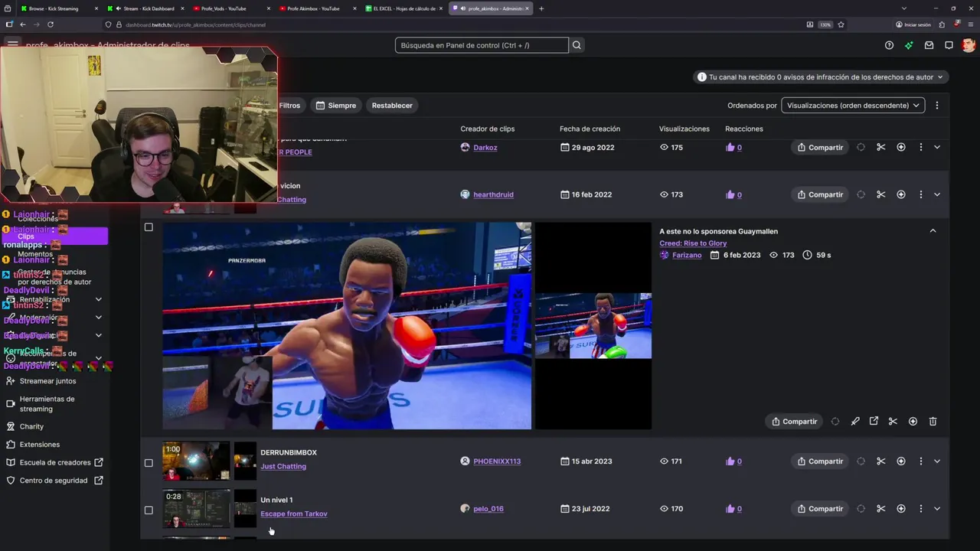The width and height of the screenshot is (980, 551).
Task: Tick the checkbox of the expanded Creed clip
Action: pos(149,227)
